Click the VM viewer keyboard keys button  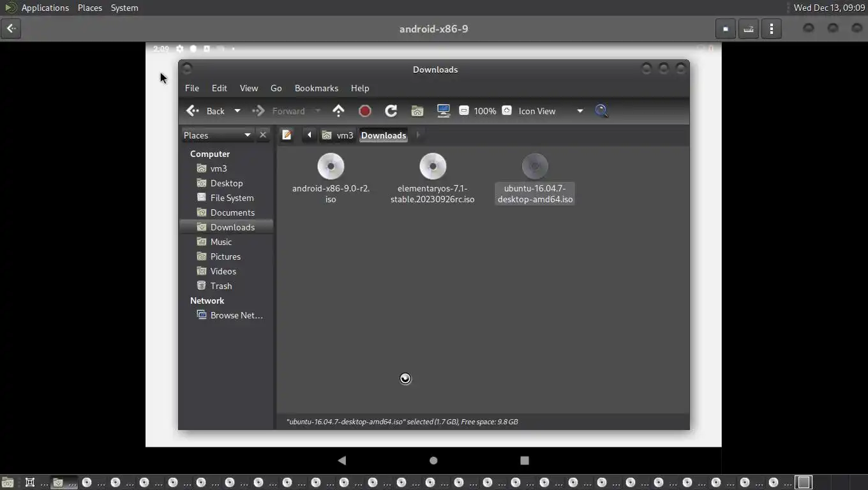749,29
